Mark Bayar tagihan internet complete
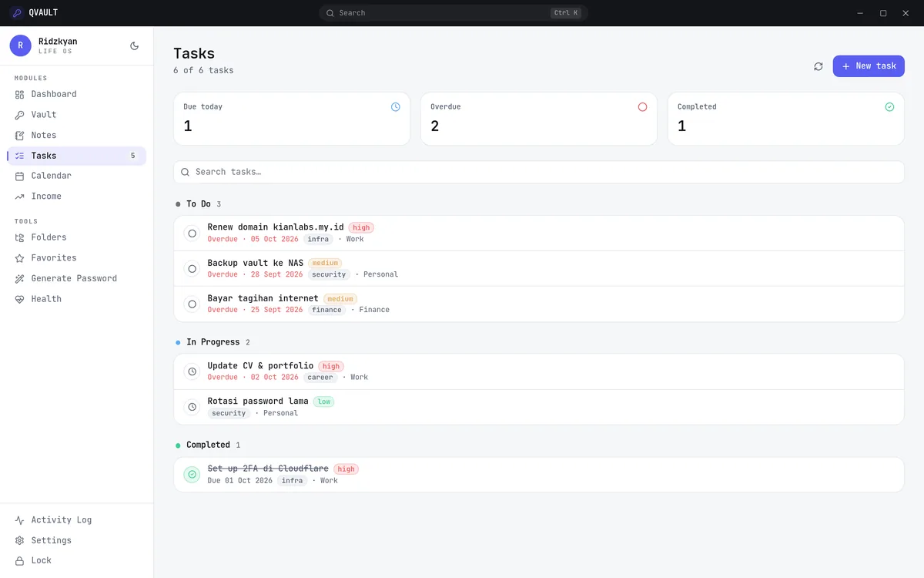The image size is (924, 578). (192, 304)
